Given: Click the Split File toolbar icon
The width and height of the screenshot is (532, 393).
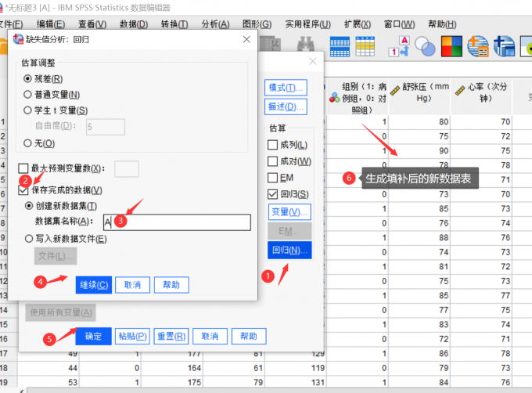Looking at the screenshot, I should pos(340,46).
